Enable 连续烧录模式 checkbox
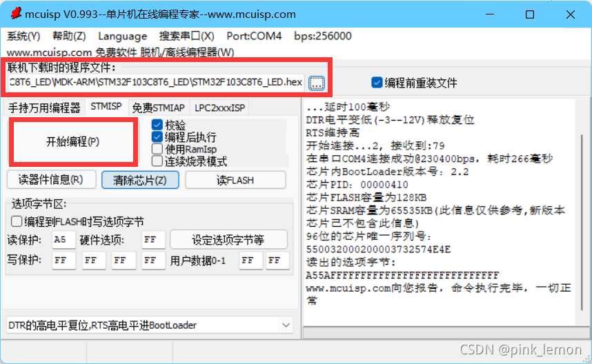The width and height of the screenshot is (592, 364). click(x=157, y=161)
